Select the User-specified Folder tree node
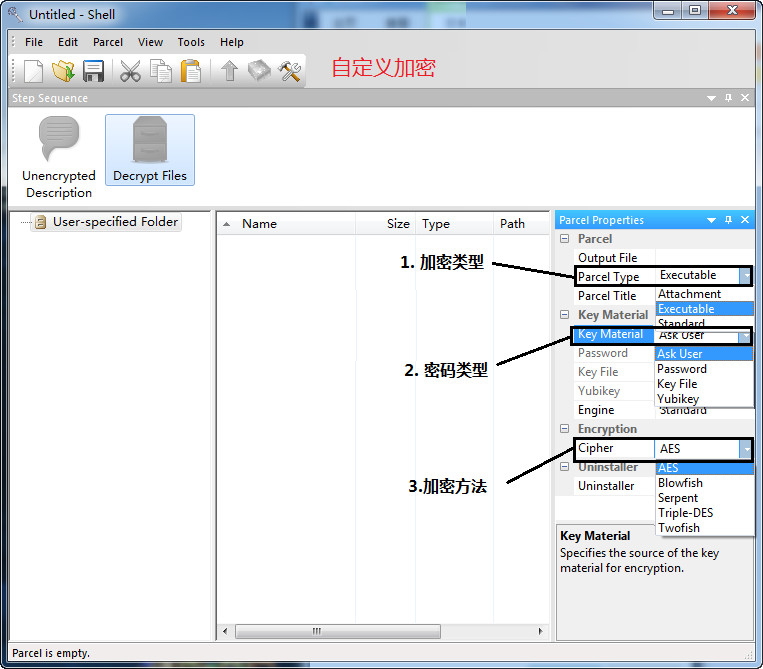 pos(107,222)
